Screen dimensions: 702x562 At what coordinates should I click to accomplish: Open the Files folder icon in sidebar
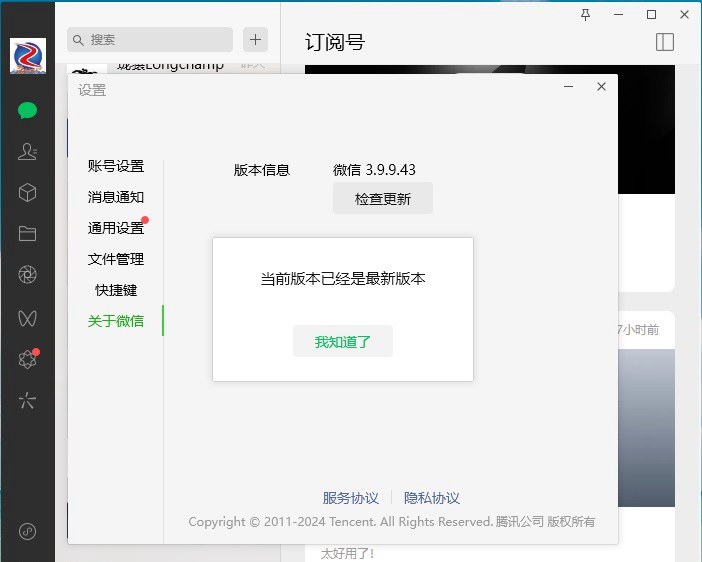pyautogui.click(x=27, y=233)
